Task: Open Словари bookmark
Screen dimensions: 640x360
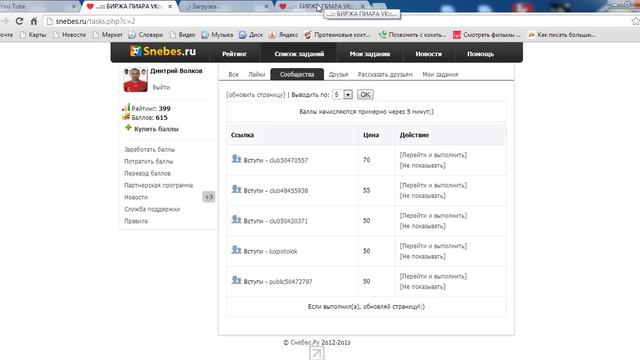Action: pos(145,35)
